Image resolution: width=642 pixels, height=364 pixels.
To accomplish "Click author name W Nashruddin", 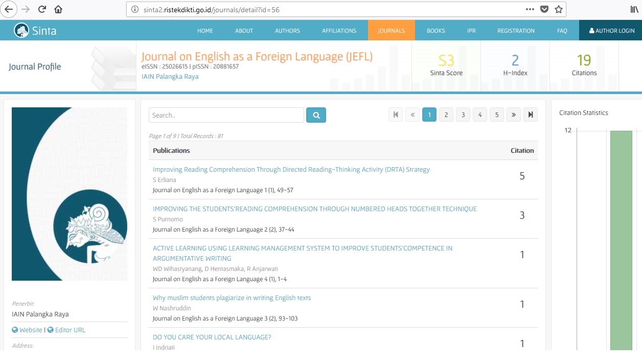I will 172,308.
